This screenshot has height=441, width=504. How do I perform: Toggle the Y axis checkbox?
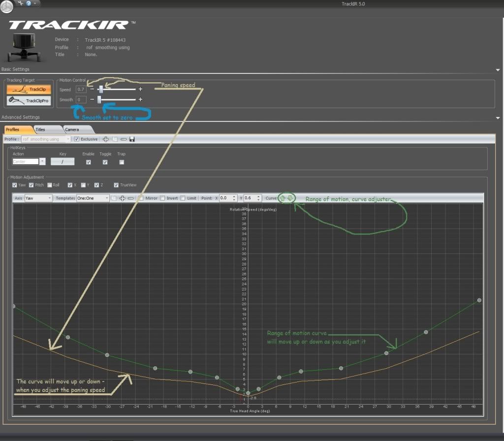83,185
